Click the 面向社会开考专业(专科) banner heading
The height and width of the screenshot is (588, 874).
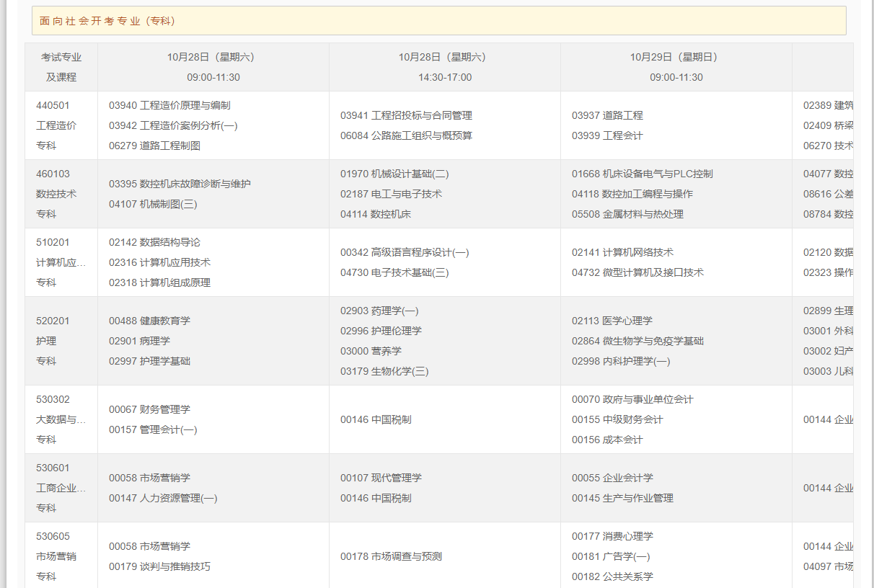[107, 21]
